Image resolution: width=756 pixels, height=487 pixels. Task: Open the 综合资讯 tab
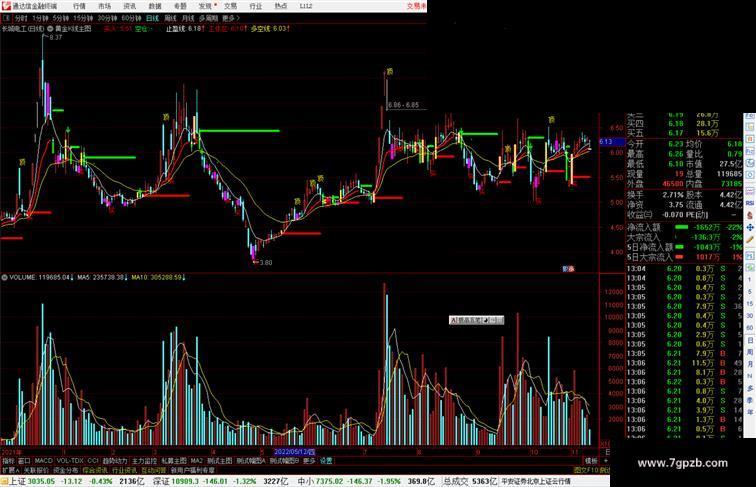point(95,470)
